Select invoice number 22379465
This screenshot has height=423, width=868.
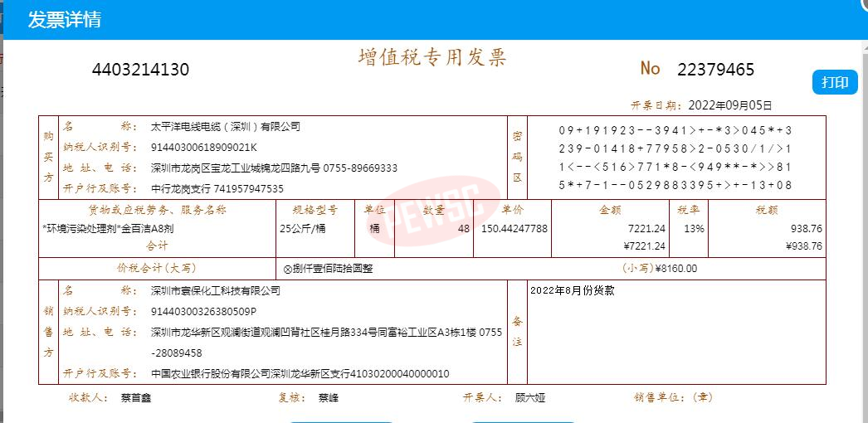tap(716, 70)
